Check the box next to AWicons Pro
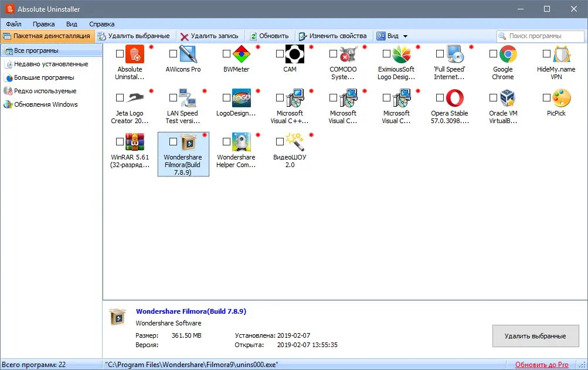The height and width of the screenshot is (370, 588). coord(173,54)
